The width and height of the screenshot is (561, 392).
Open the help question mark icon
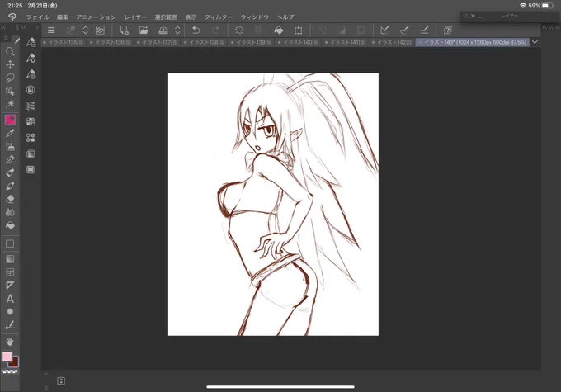point(448,30)
